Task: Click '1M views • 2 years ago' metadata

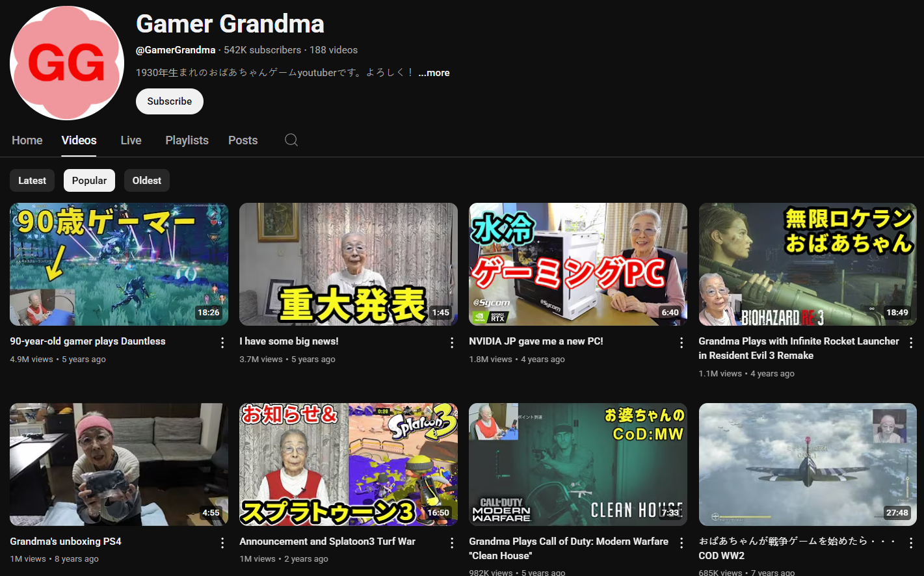Action: (x=284, y=559)
